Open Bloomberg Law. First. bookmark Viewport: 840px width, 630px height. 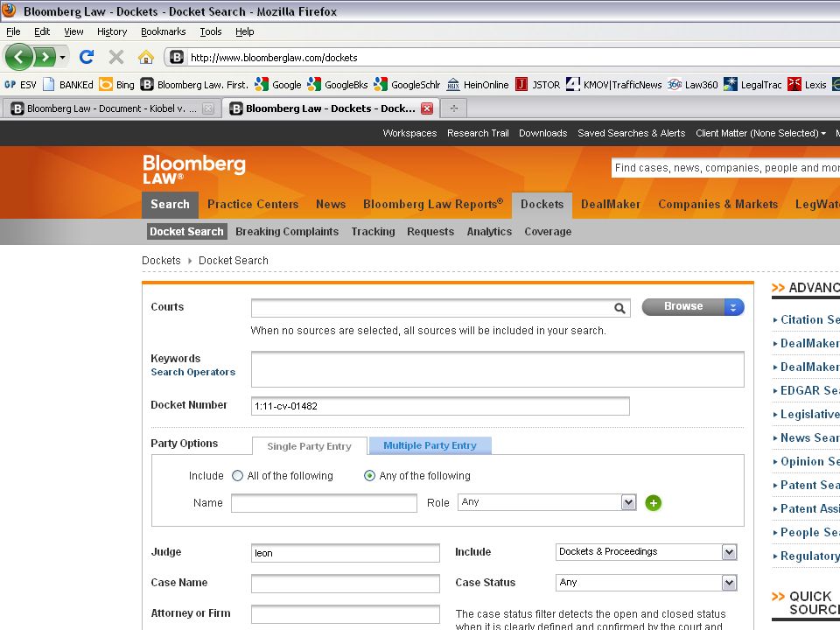tap(194, 85)
